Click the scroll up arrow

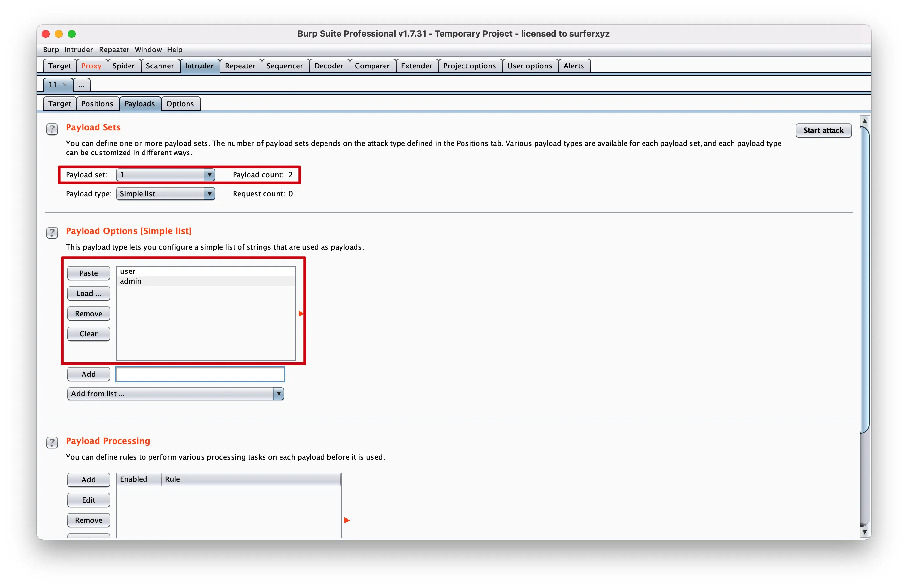point(865,121)
